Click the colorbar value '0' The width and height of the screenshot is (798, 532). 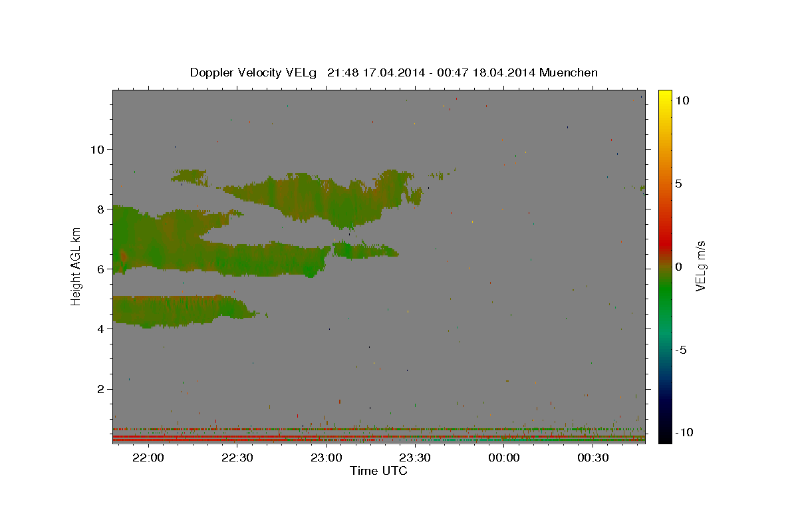[x=678, y=267]
